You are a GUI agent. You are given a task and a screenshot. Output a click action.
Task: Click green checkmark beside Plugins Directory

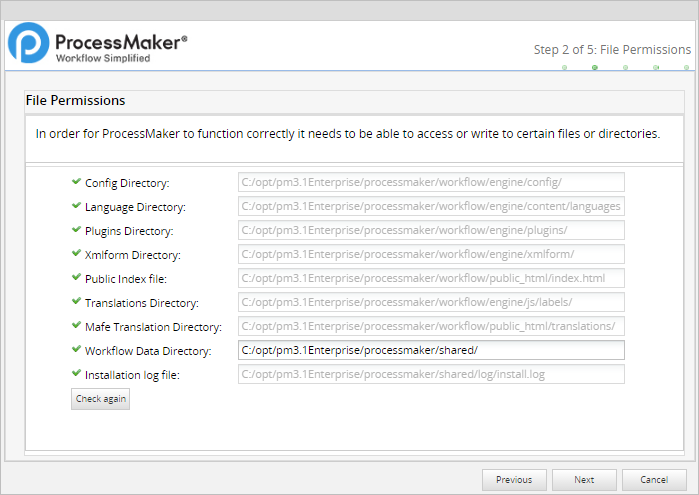point(76,230)
